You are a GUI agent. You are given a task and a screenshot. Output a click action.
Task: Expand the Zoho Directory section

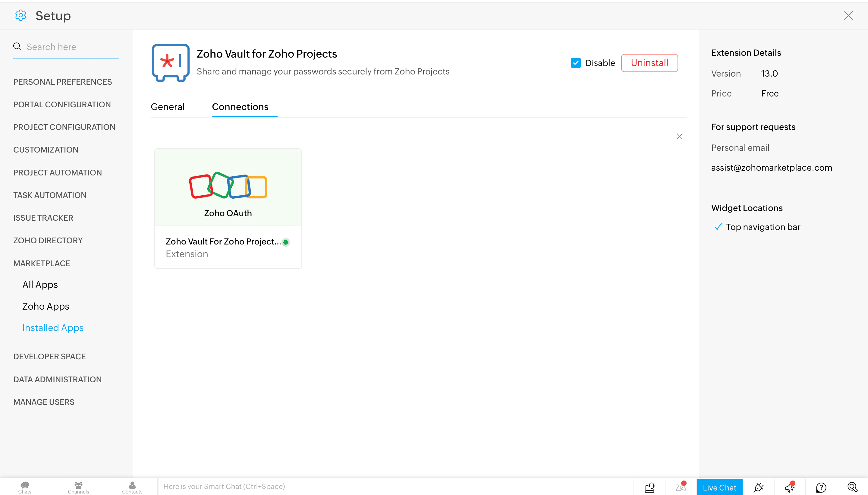coord(48,240)
